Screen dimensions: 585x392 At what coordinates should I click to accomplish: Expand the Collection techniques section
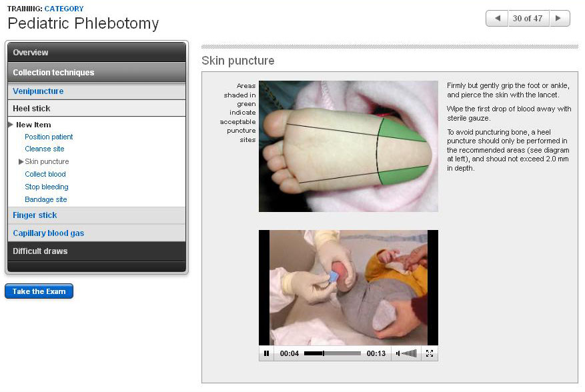pyautogui.click(x=97, y=72)
